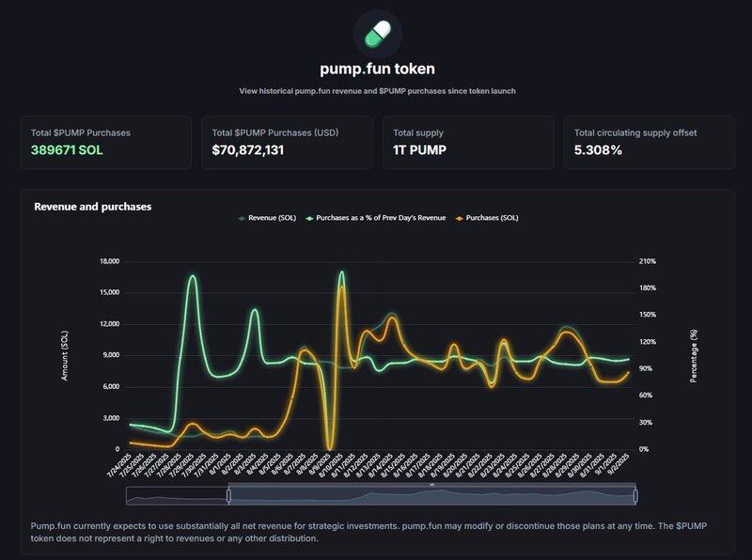Click the "120%" right axis label
This screenshot has width=752, height=560.
pos(648,342)
